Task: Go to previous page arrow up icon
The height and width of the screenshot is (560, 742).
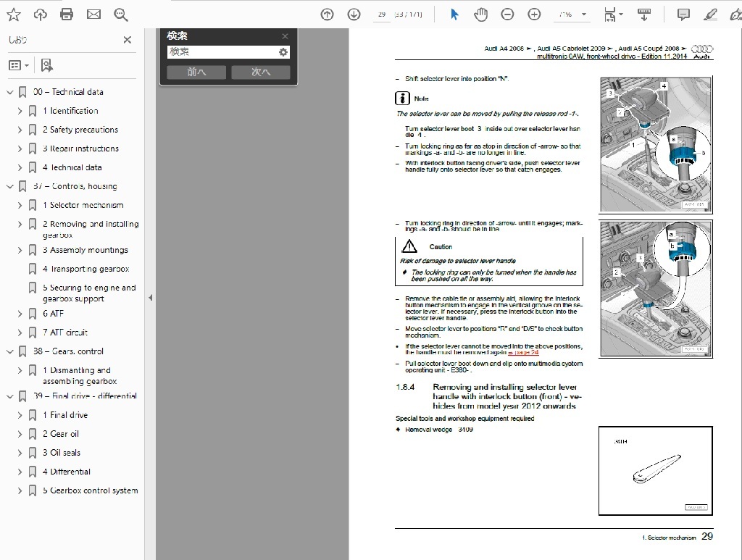Action: pyautogui.click(x=327, y=14)
